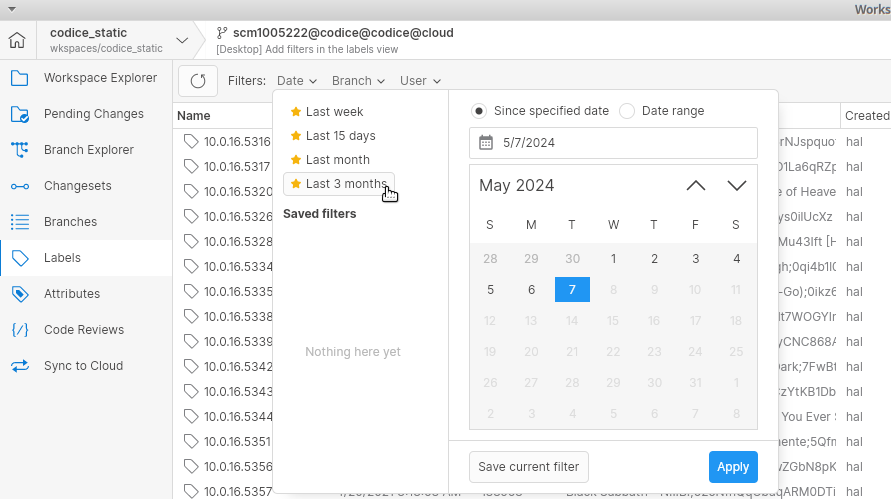
Task: Click the star icon next to Last month
Action: click(295, 159)
